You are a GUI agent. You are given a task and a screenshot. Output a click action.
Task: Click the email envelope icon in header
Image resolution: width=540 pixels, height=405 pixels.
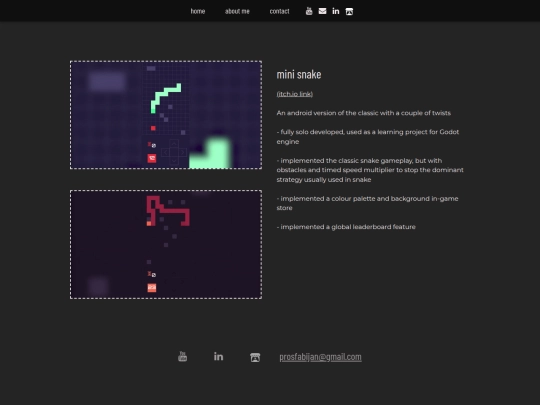click(x=322, y=11)
